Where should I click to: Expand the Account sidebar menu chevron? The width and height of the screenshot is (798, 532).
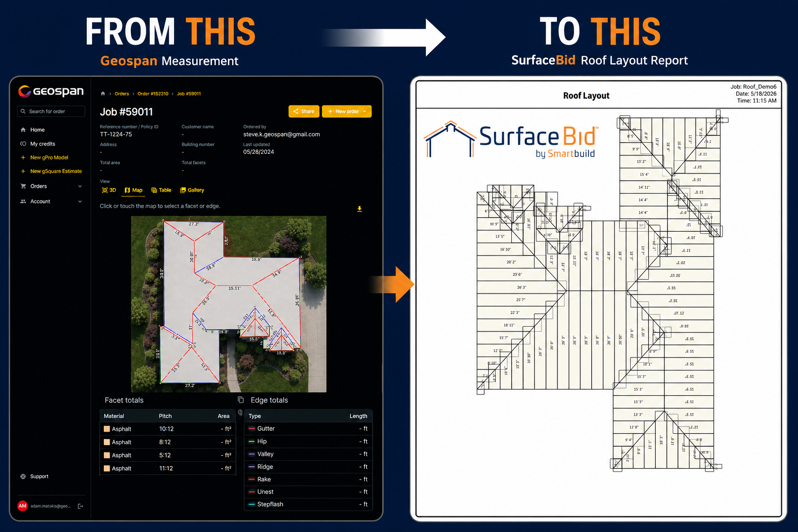(x=80, y=202)
